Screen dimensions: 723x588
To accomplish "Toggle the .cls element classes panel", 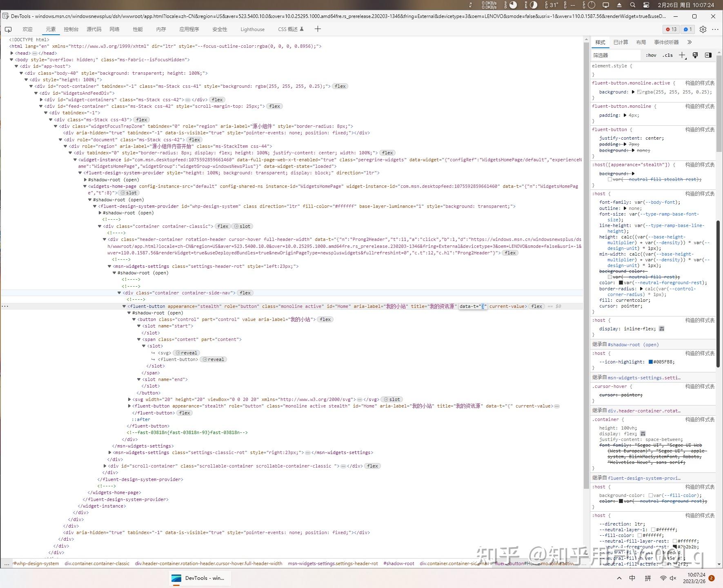I will [668, 55].
